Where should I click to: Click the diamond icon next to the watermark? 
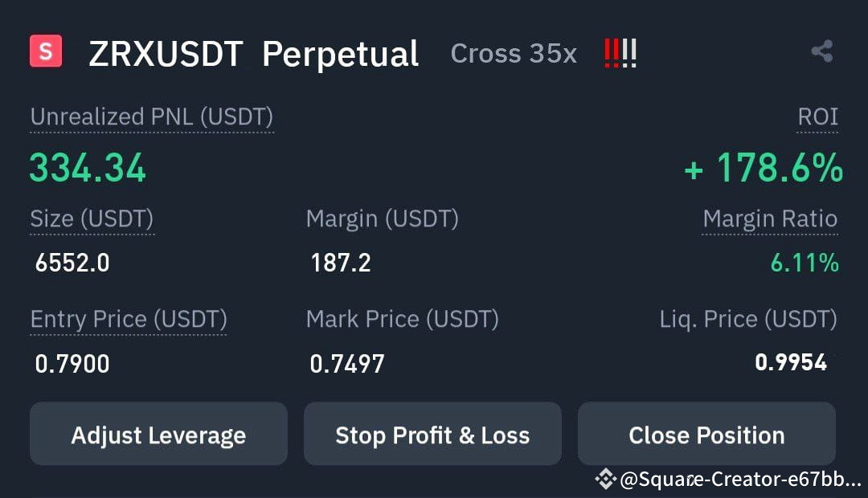[x=608, y=479]
